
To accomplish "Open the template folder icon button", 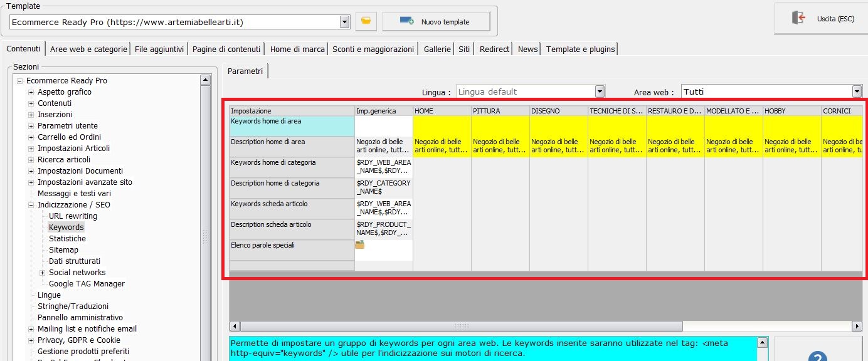I will click(x=366, y=21).
